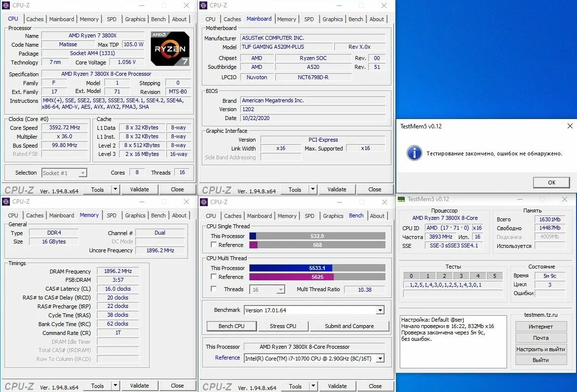This screenshot has width=577, height=392.
Task: Click the CAS# Latency value 16.0 clocks
Action: (x=118, y=289)
